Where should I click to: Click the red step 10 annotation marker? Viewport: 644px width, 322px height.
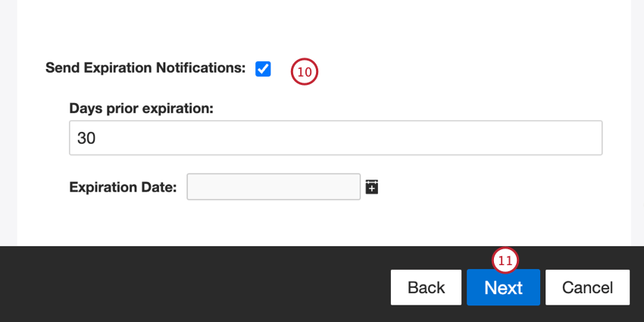click(x=305, y=72)
